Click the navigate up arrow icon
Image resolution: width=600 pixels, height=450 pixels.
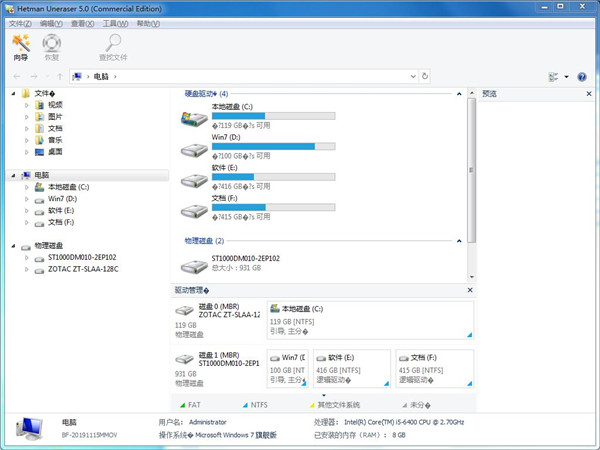[60, 76]
